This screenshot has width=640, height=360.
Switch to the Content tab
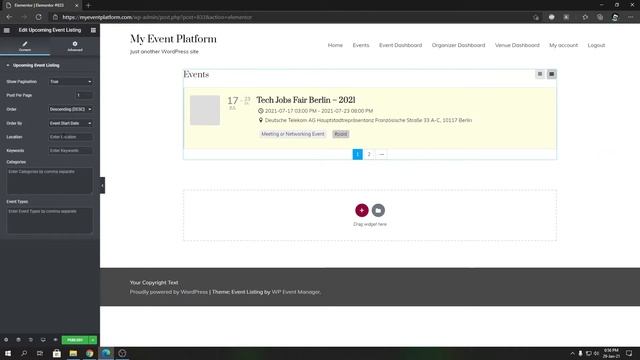25,46
